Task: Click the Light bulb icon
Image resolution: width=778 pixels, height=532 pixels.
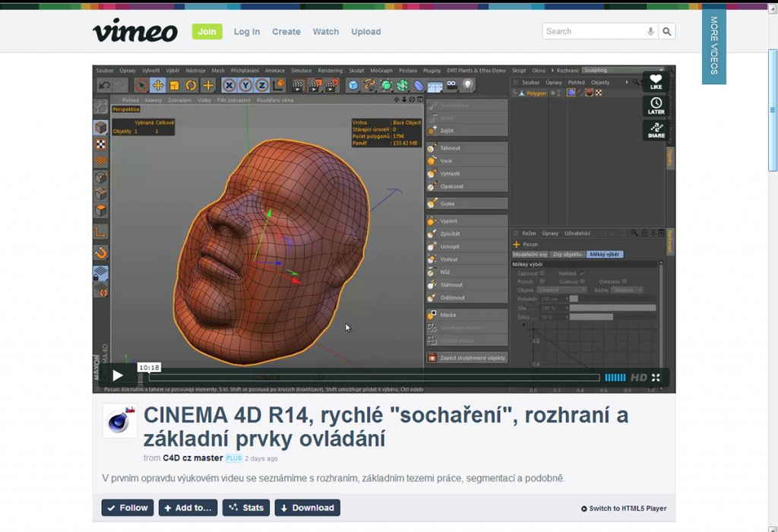Action: click(467, 85)
